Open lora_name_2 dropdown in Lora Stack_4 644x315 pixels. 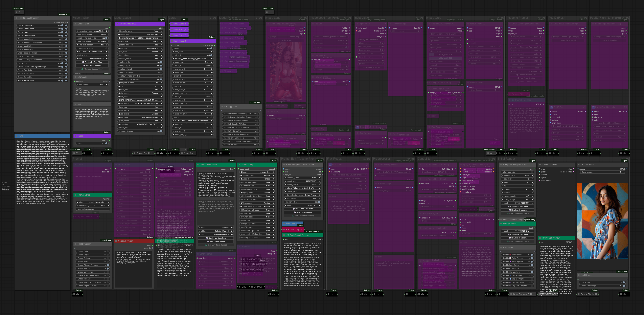point(192,69)
